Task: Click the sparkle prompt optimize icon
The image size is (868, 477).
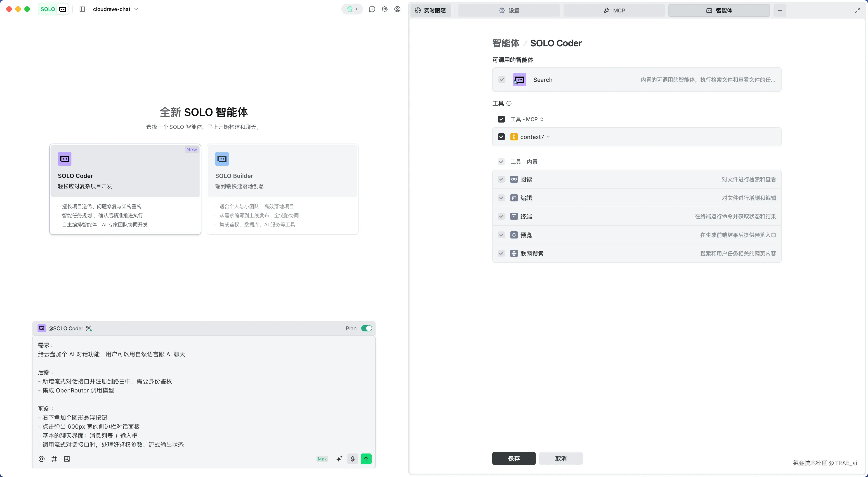Action: click(339, 459)
